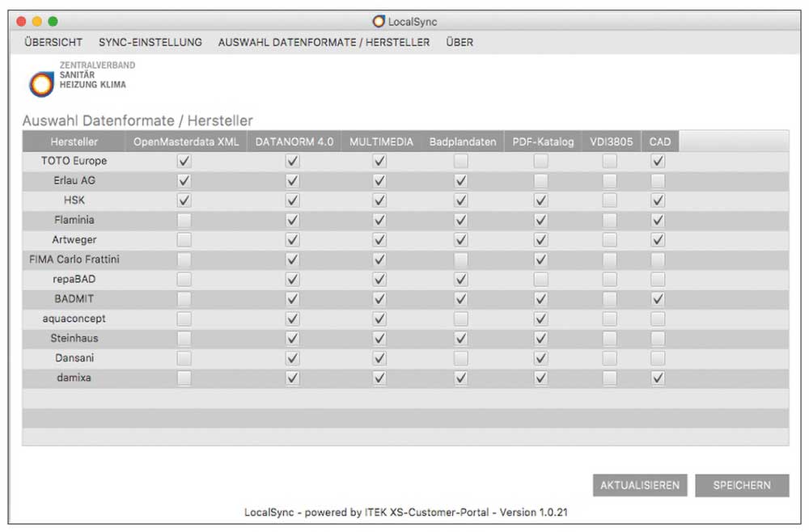Viewport: 809px width, 532px height.
Task: Select the aquaconcept manufacturer name
Action: (74, 319)
